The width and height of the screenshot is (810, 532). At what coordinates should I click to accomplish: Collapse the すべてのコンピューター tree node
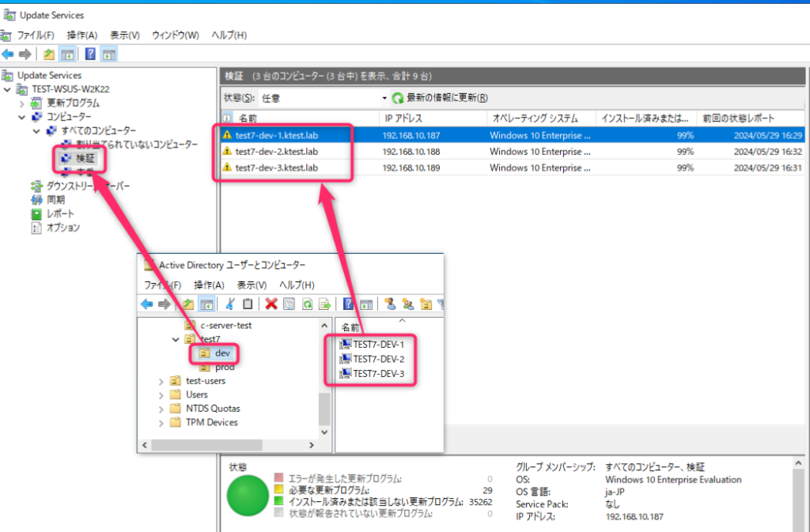click(x=37, y=130)
